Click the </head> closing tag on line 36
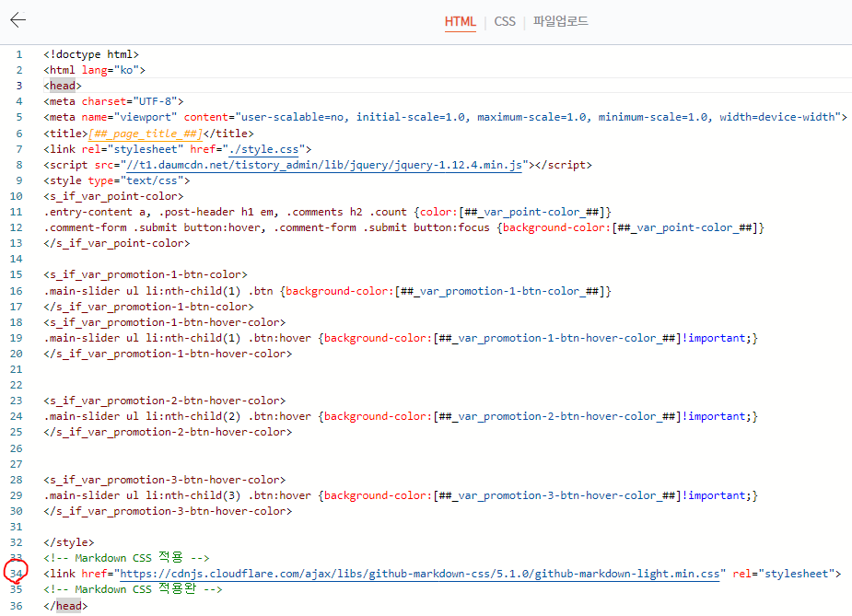The image size is (852, 616). pos(65,606)
